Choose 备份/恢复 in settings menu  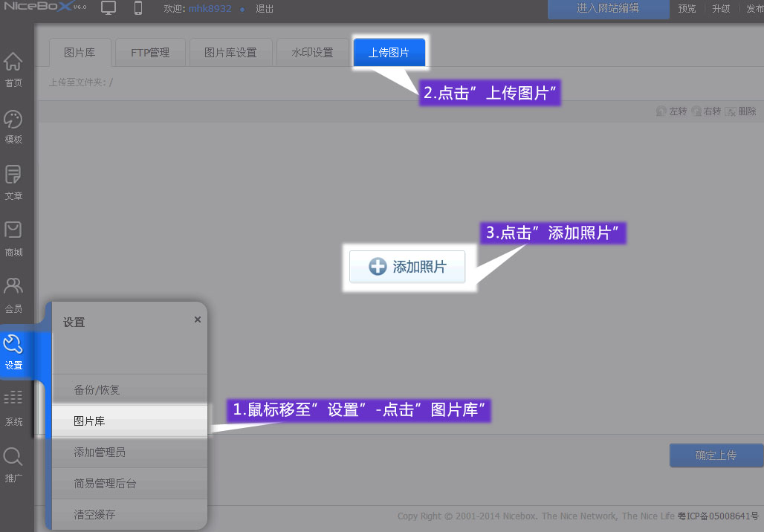(x=97, y=390)
